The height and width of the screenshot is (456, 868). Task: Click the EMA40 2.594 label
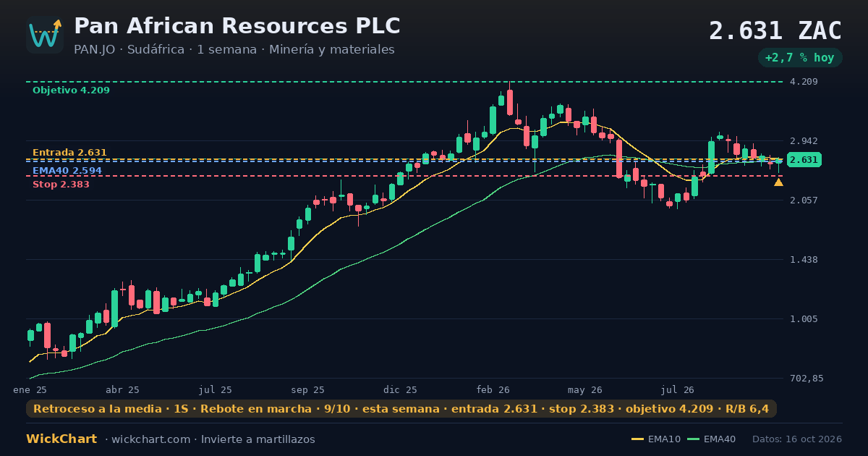(67, 172)
